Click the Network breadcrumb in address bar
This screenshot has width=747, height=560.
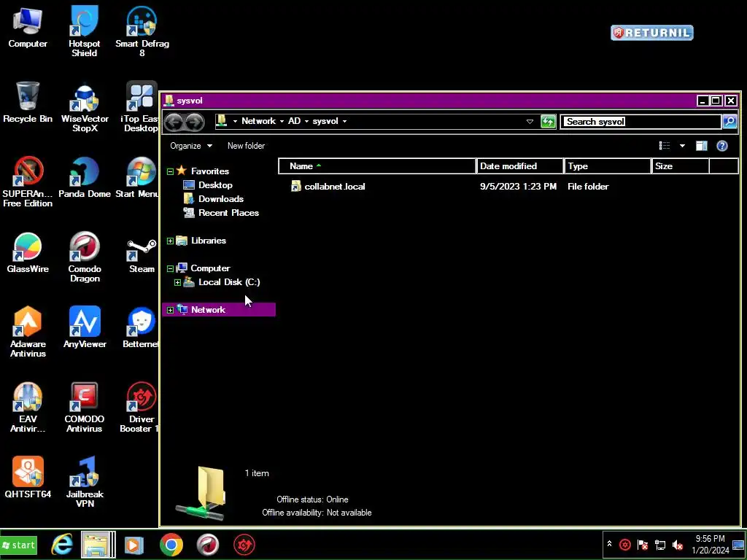tap(258, 121)
